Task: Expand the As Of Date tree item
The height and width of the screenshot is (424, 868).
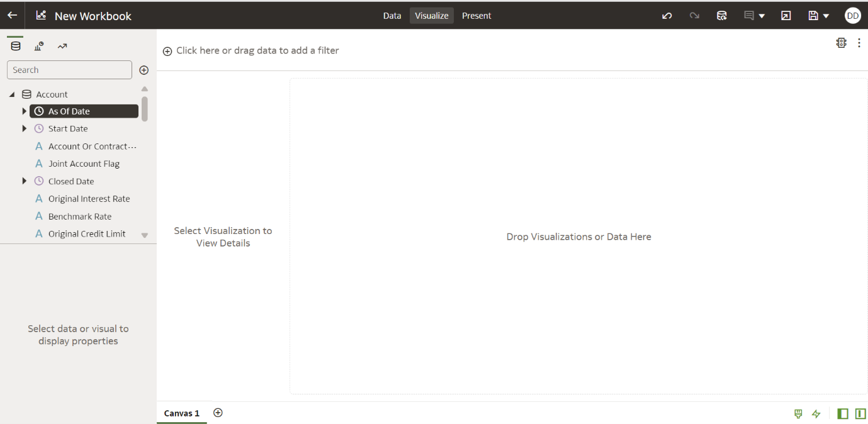Action: (25, 111)
